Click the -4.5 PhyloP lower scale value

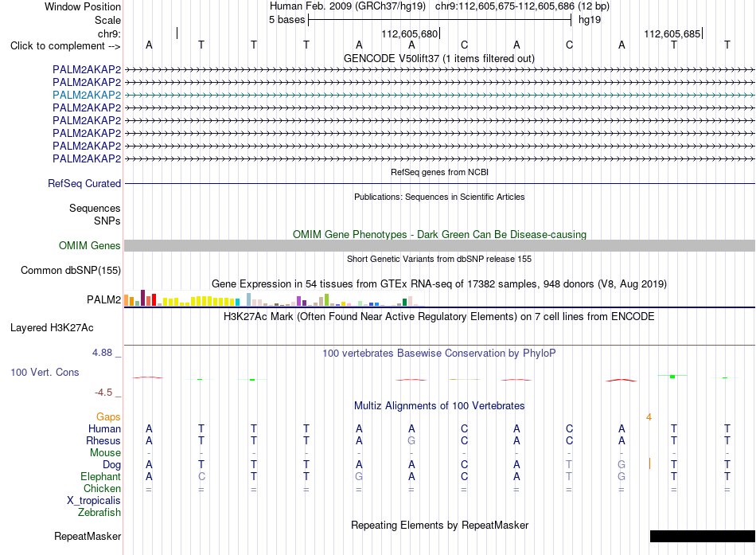coord(103,393)
